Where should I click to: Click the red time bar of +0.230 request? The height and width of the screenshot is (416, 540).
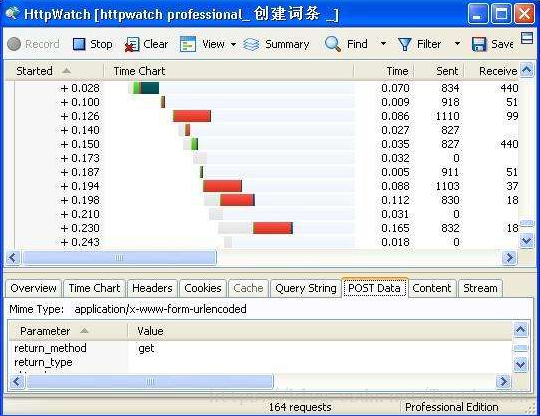[x=273, y=228]
